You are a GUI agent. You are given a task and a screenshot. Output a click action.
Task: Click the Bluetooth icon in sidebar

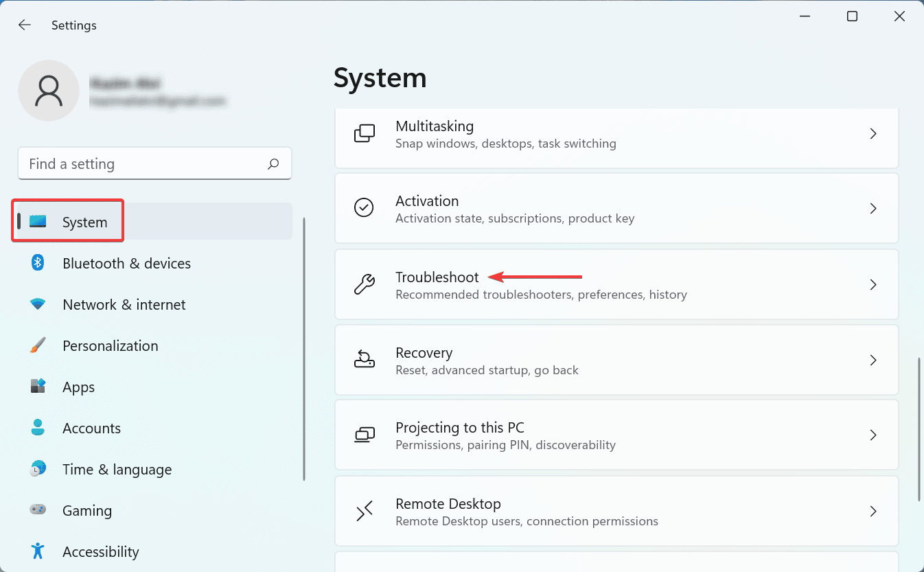pos(38,263)
